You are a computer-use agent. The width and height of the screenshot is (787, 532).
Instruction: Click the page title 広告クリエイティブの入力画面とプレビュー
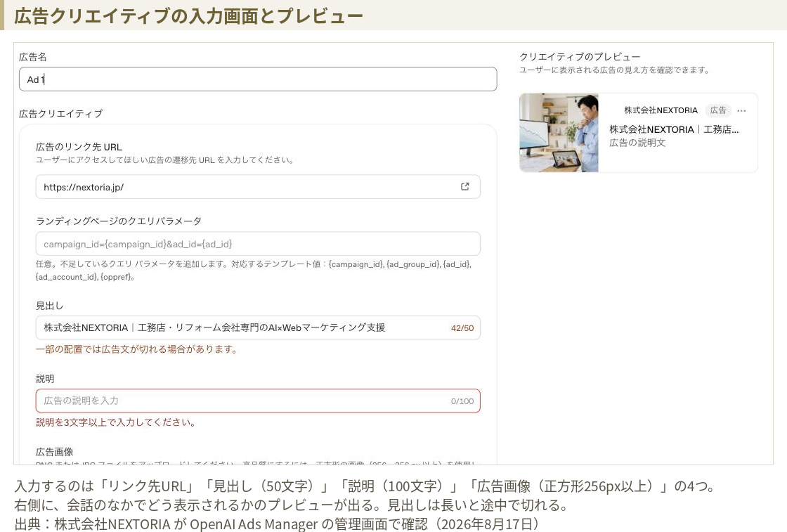coord(189,16)
